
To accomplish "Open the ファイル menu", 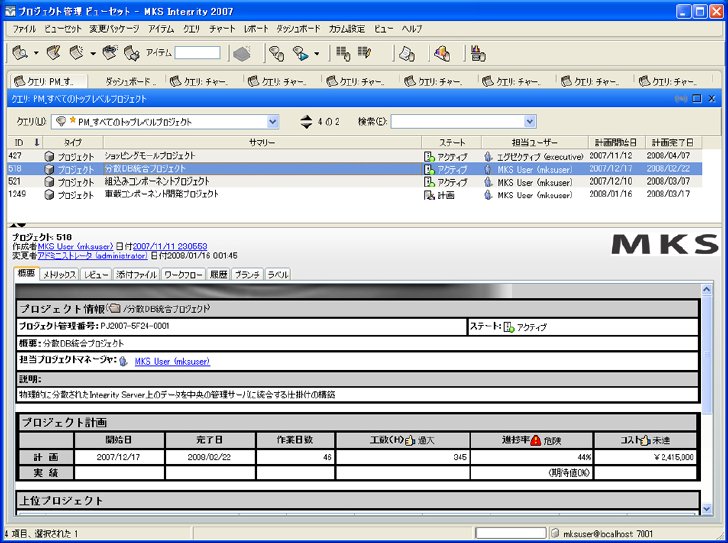I will point(24,29).
